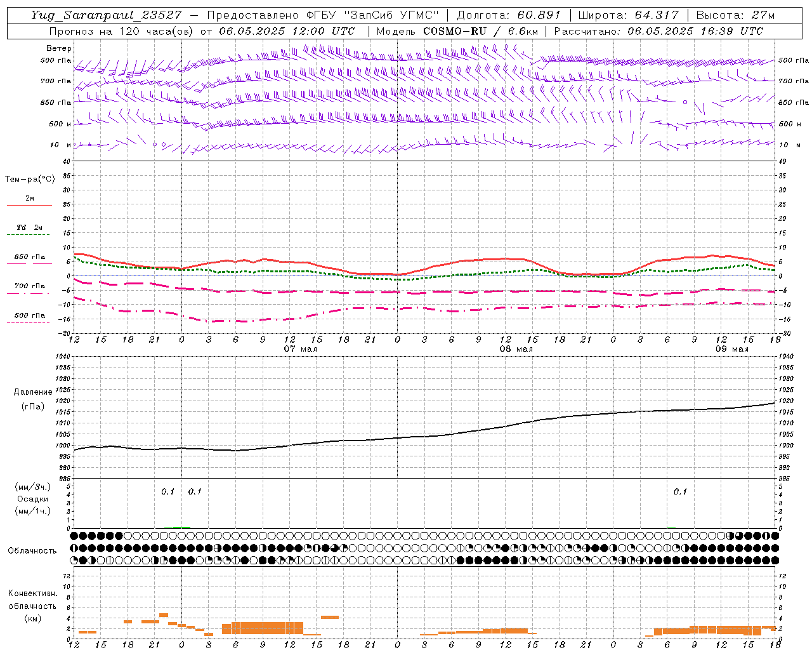This screenshot has height=650, width=812.
Task: Click the Высота: 27м header value
Action: coord(736,15)
